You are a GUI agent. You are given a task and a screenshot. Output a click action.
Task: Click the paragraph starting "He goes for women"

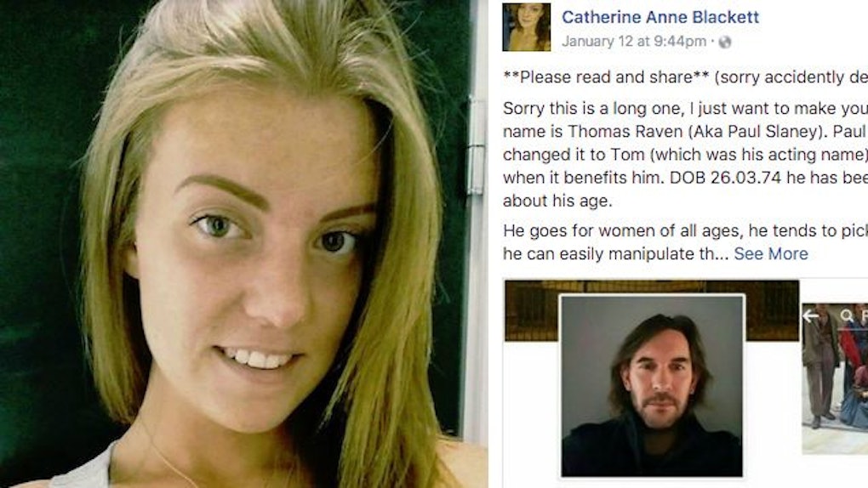point(685,241)
